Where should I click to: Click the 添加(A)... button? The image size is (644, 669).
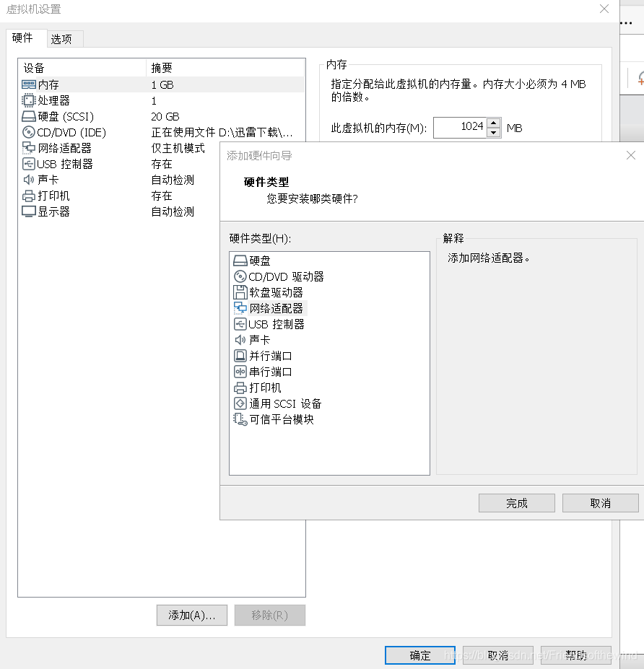[192, 615]
